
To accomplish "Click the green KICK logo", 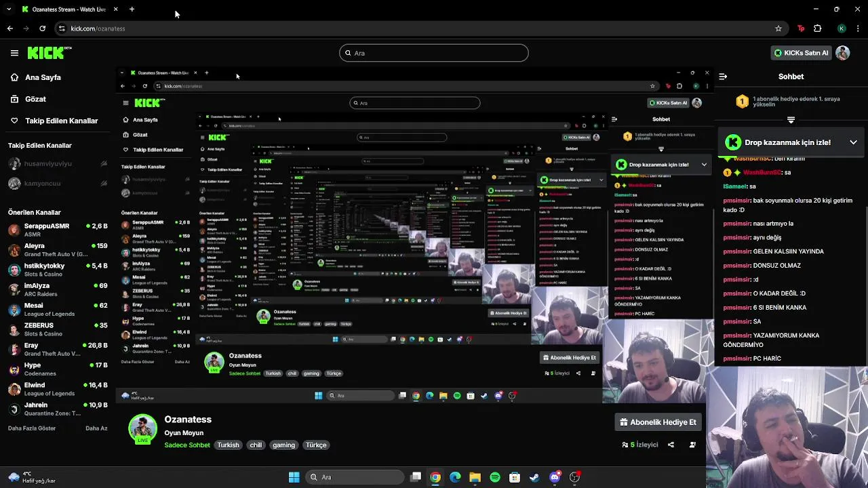I will coord(50,52).
